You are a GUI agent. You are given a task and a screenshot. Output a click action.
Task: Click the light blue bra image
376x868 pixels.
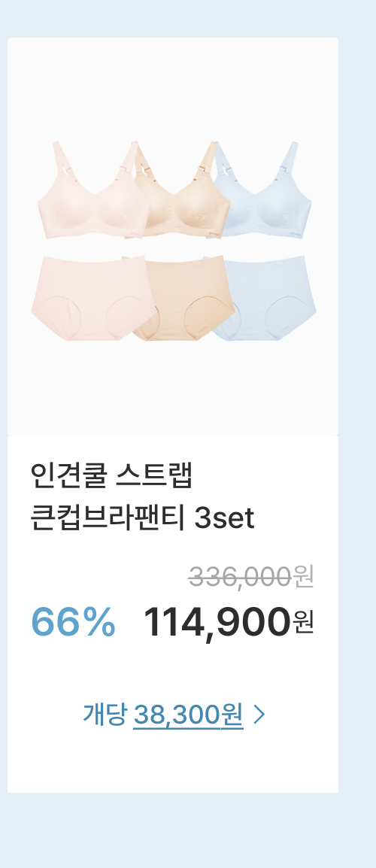(x=263, y=191)
